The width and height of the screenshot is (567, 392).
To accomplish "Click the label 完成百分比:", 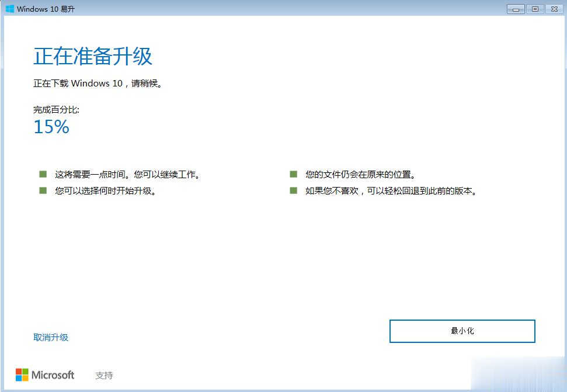I will click(x=57, y=110).
